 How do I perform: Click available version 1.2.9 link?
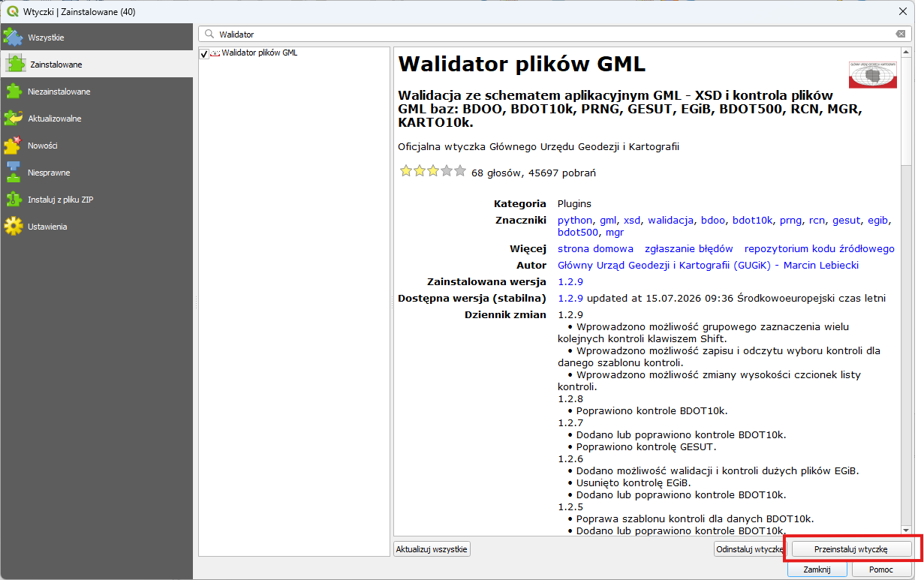(570, 298)
